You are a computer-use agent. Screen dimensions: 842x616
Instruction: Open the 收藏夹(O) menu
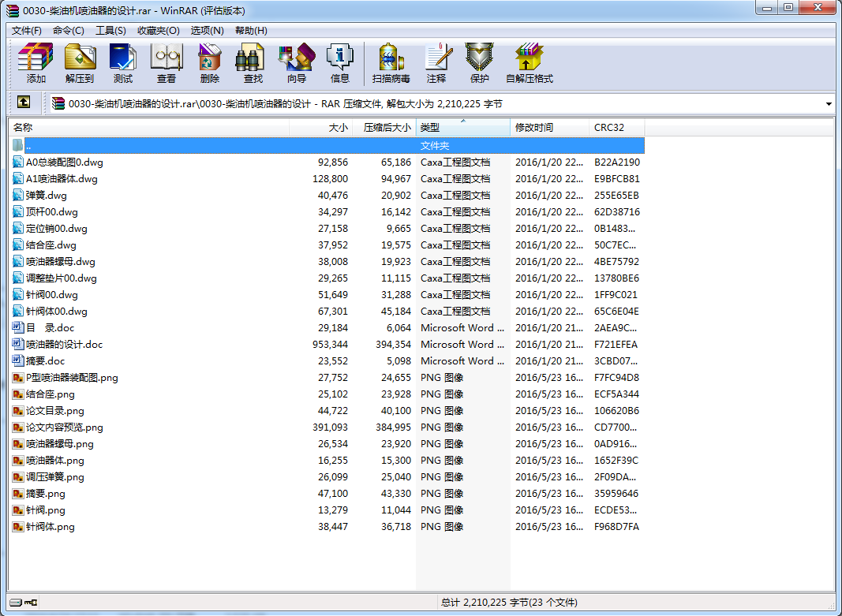point(159,31)
